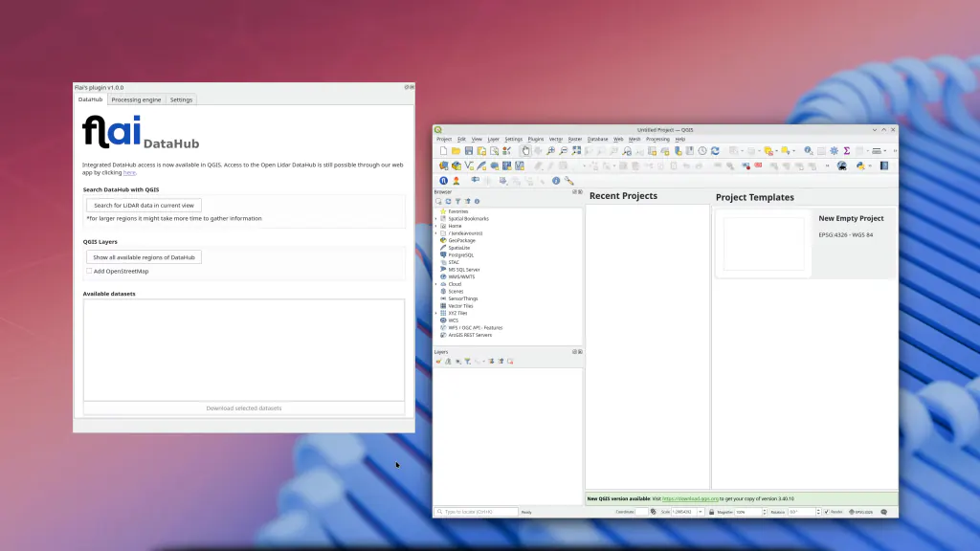Activate the Zoom Out magnifier tool

pos(563,151)
